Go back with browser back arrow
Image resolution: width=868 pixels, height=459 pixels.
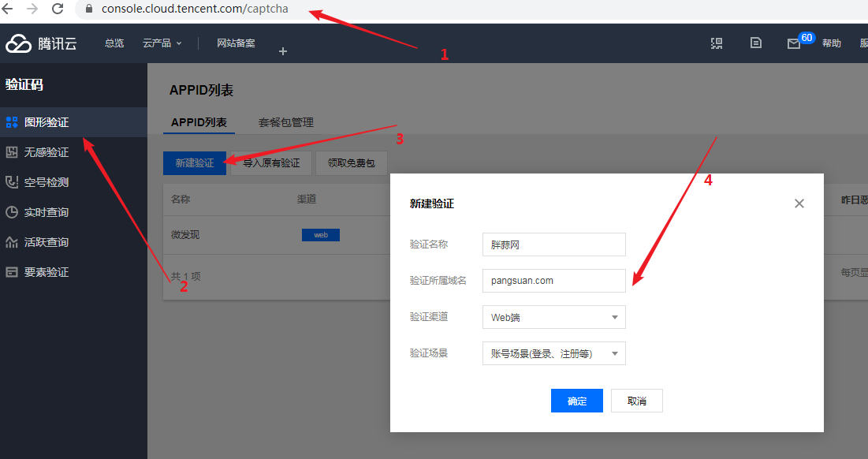pos(8,9)
